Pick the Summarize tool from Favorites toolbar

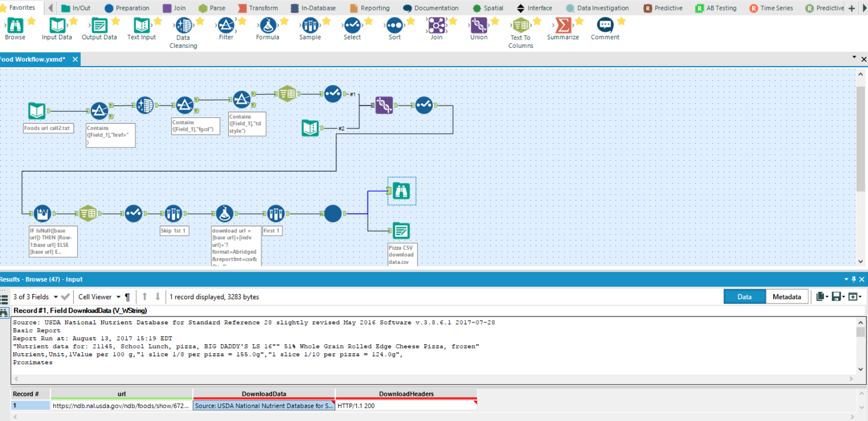(x=563, y=26)
